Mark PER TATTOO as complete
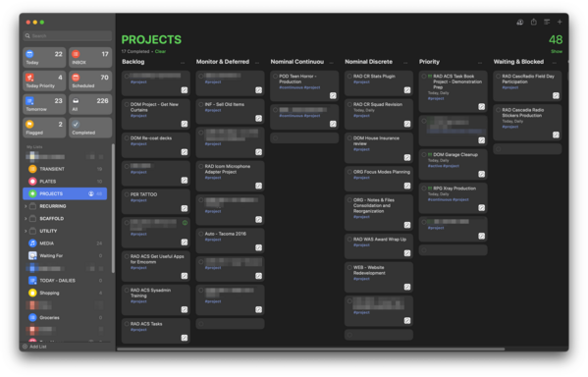The image size is (588, 377). 127,194
